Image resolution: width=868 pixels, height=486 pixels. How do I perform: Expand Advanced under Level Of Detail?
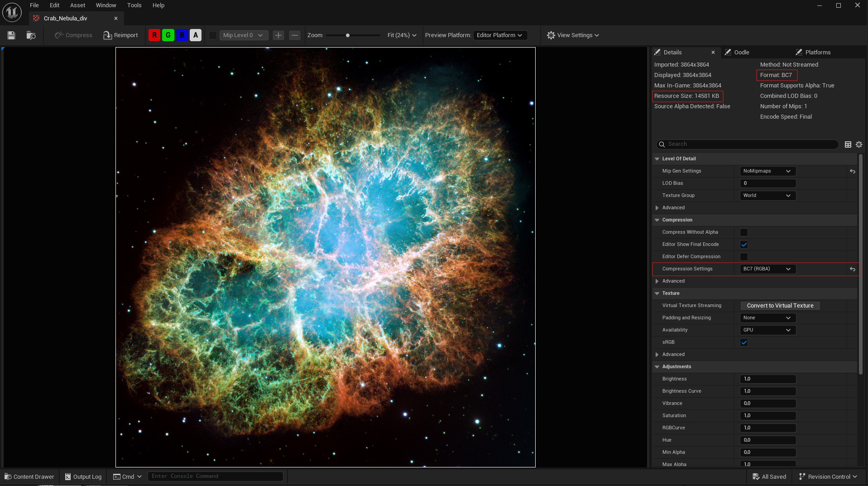(x=657, y=208)
